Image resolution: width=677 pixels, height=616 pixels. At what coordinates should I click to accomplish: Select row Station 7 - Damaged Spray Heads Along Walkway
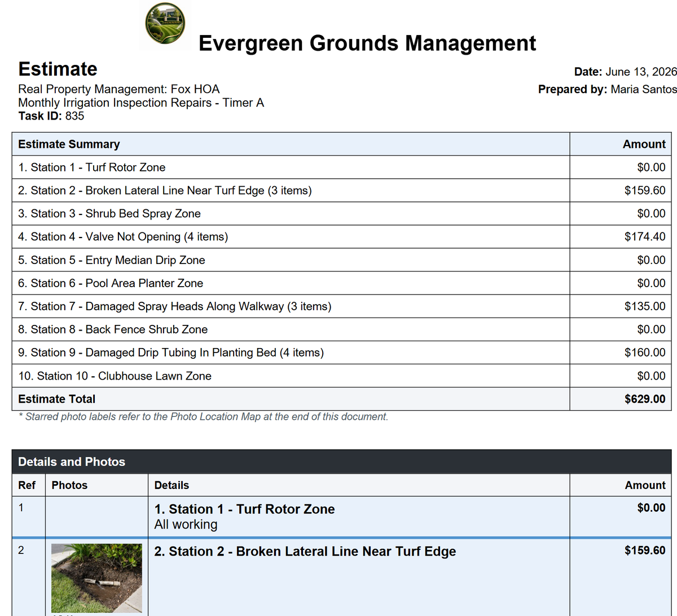click(x=342, y=306)
